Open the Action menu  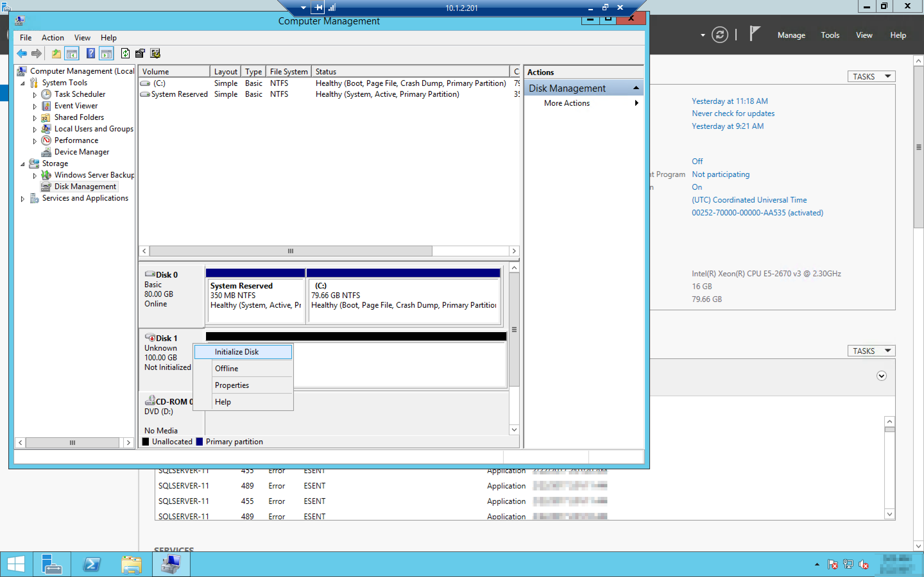point(53,38)
